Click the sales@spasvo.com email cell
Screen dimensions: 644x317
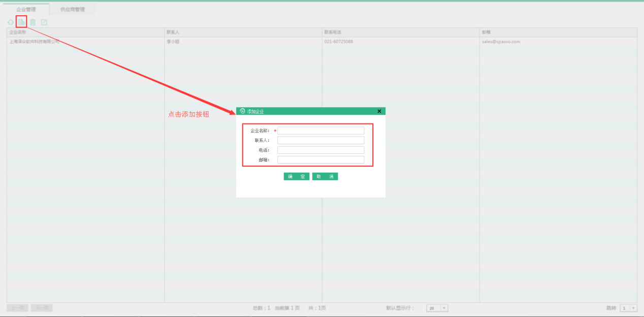click(x=558, y=42)
